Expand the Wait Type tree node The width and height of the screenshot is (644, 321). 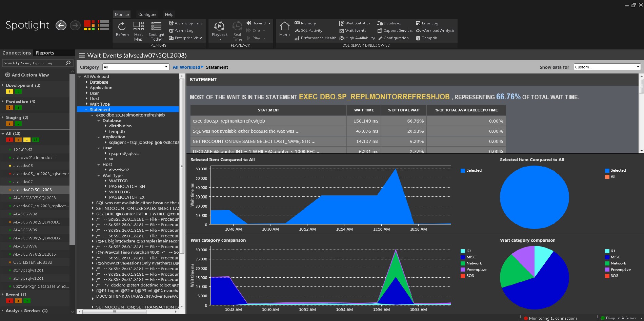(x=87, y=104)
